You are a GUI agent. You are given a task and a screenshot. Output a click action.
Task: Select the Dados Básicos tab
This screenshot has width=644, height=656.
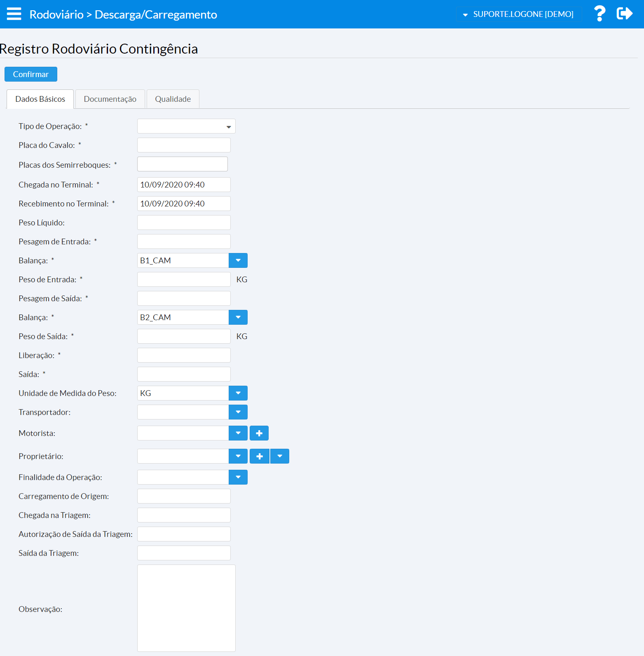[x=40, y=99]
